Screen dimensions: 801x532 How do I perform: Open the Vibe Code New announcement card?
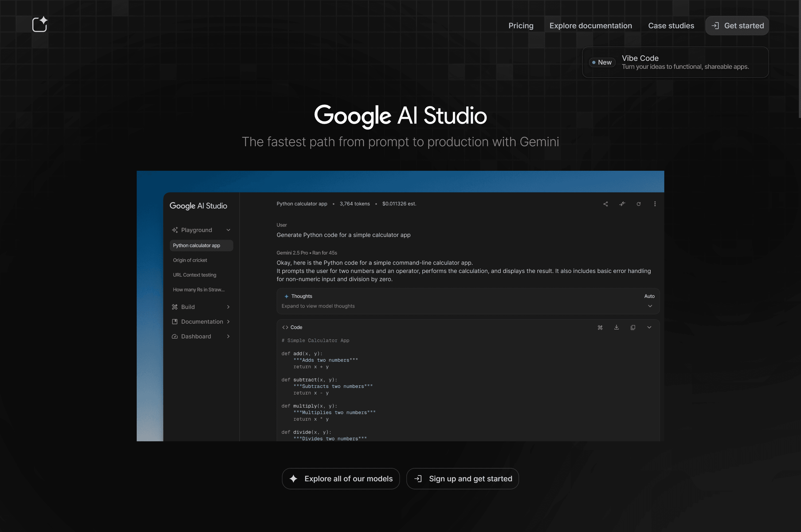click(x=675, y=62)
